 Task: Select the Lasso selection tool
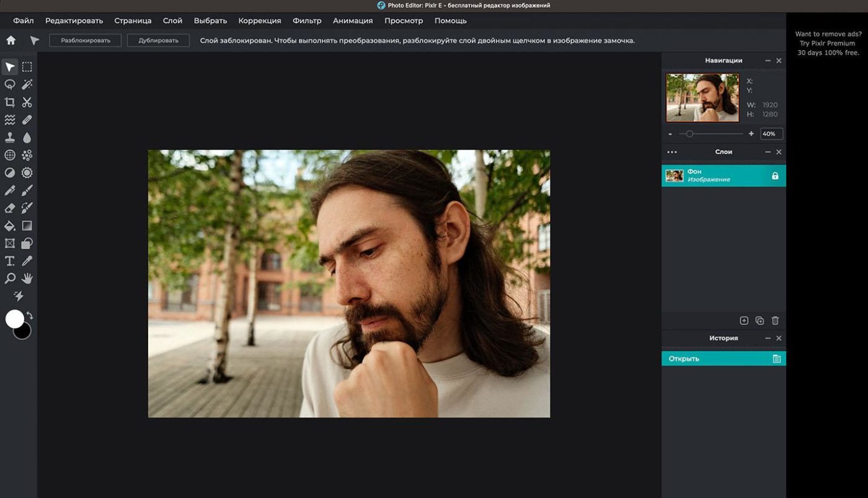(x=10, y=84)
